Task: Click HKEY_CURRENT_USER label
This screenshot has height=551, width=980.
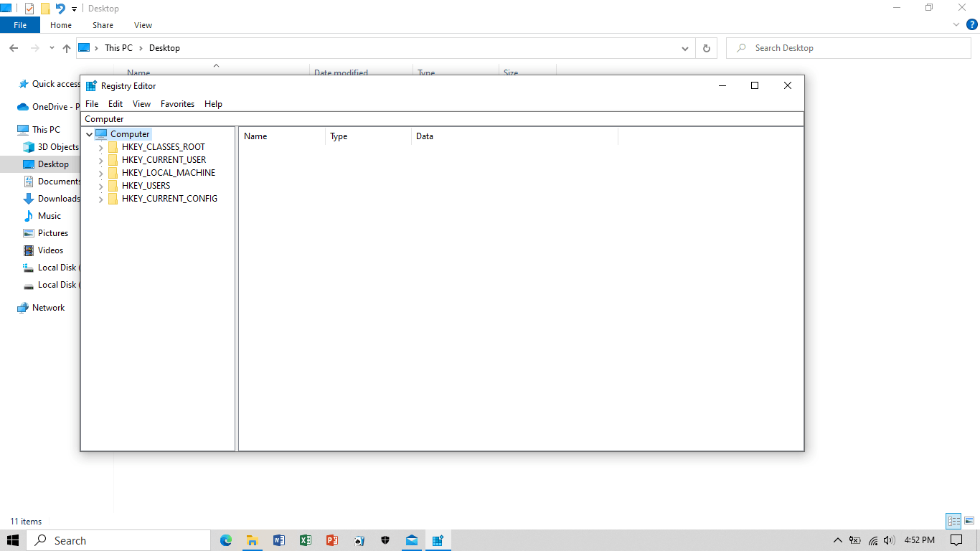Action: coord(164,160)
